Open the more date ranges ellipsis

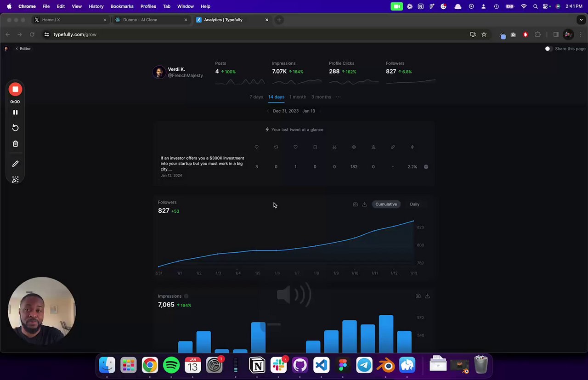tap(339, 97)
